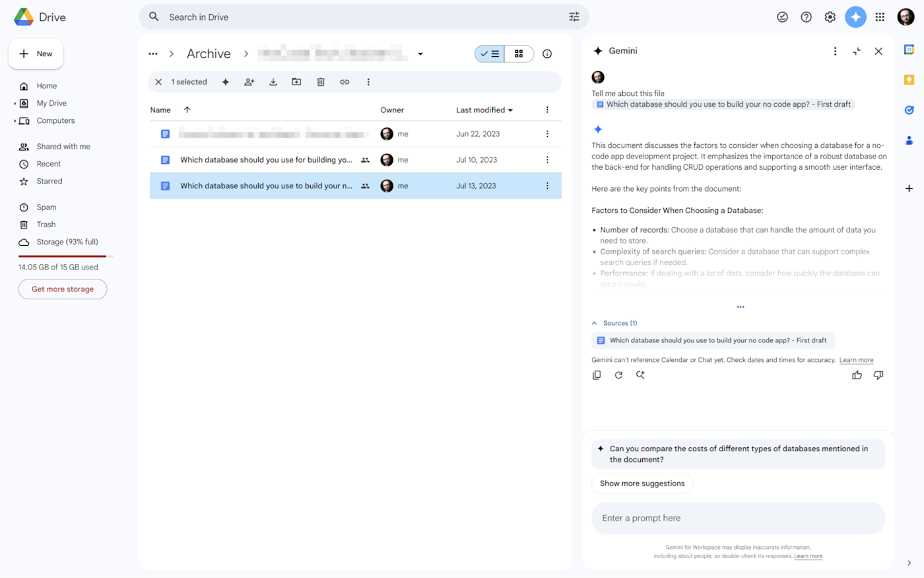Open the offline ready status icon
Viewport: 924px width, 578px height.
pos(782,17)
